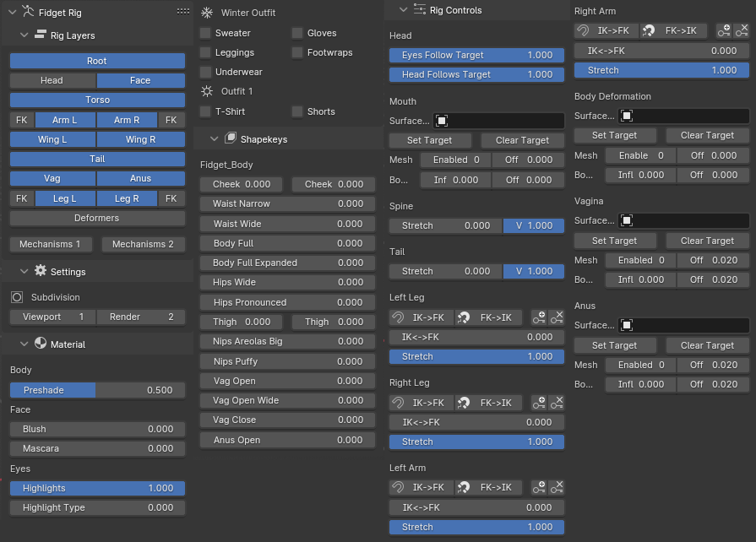Collapse the Shapekeys section
The width and height of the screenshot is (756, 542).
click(x=214, y=138)
